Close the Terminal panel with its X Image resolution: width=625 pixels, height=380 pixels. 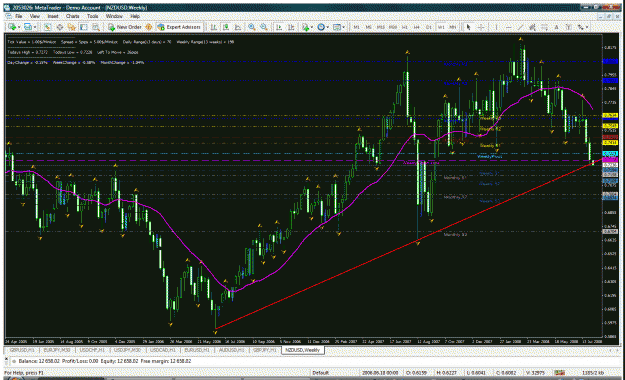(6, 358)
